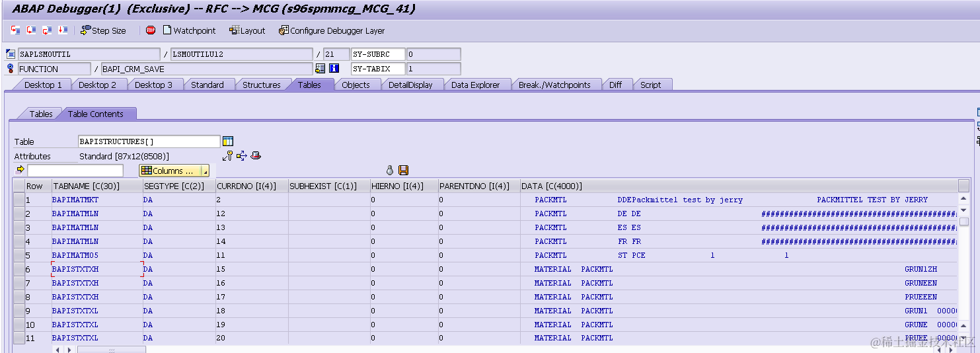This screenshot has width=980, height=353.
Task: Click the Single Step (F5) icon
Action: [16, 30]
